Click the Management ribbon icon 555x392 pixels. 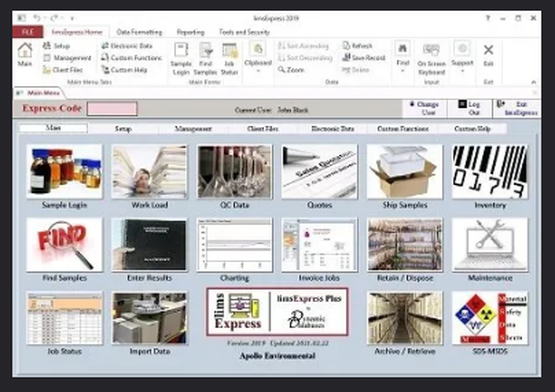pyautogui.click(x=47, y=58)
